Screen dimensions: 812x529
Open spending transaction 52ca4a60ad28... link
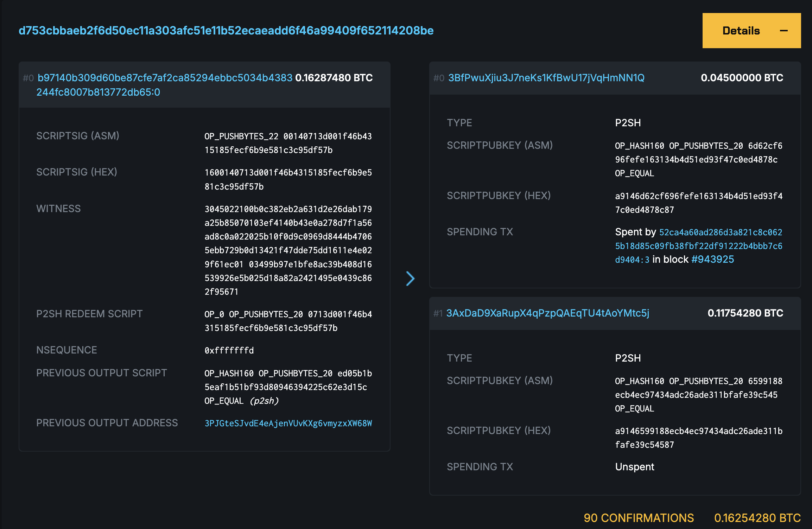699,246
